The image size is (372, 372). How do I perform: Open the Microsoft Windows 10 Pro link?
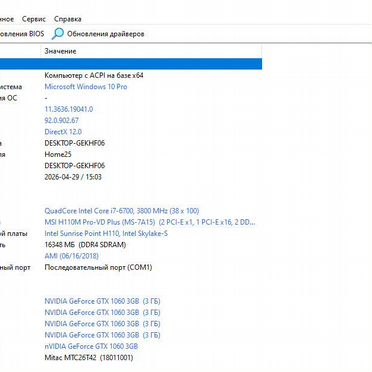click(x=86, y=87)
